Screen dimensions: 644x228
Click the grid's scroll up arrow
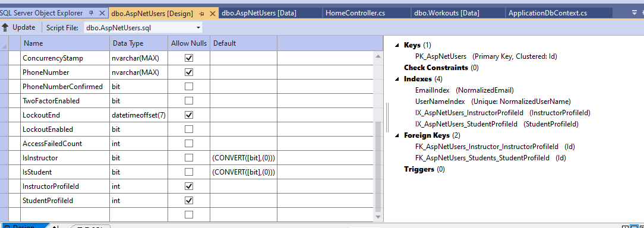pos(378,56)
